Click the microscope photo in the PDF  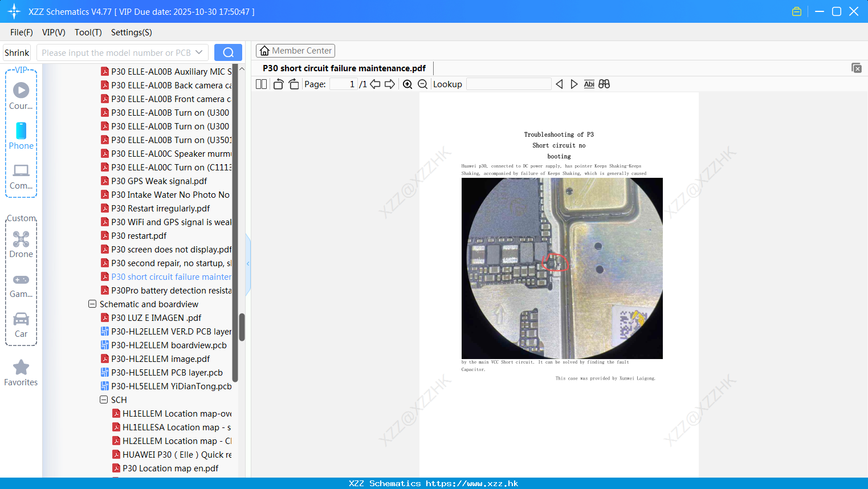coord(562,268)
